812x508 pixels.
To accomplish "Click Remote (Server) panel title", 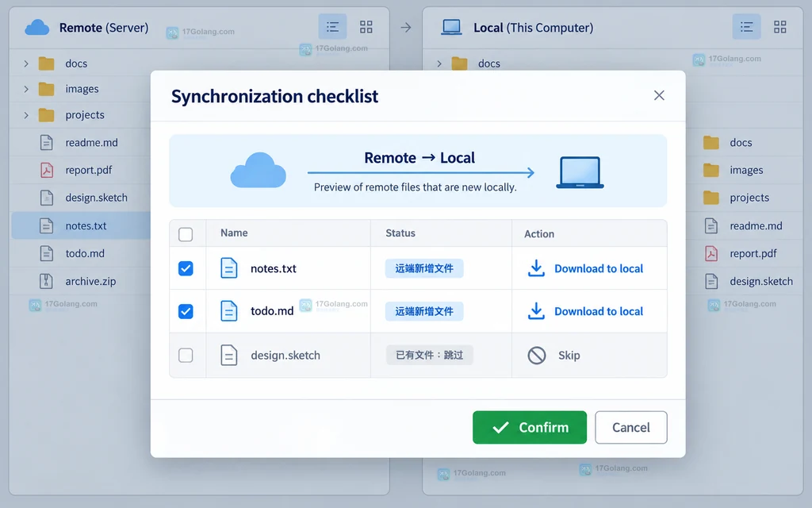I will [104, 28].
